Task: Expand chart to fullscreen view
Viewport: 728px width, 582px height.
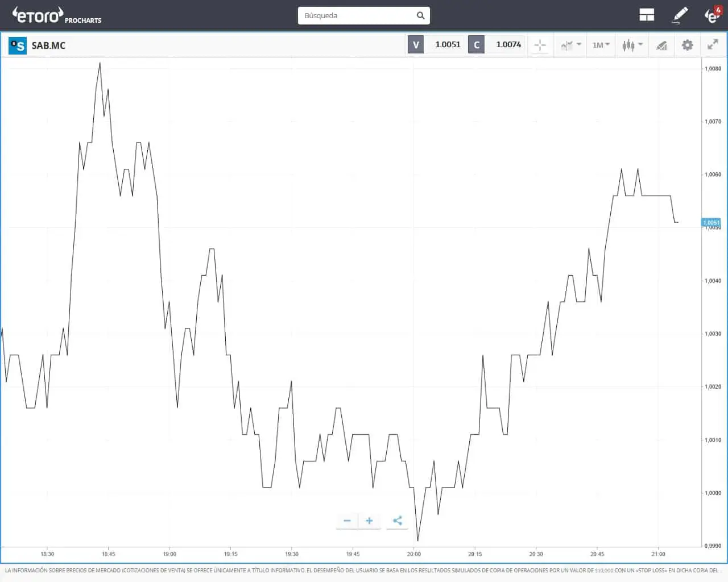Action: (713, 44)
